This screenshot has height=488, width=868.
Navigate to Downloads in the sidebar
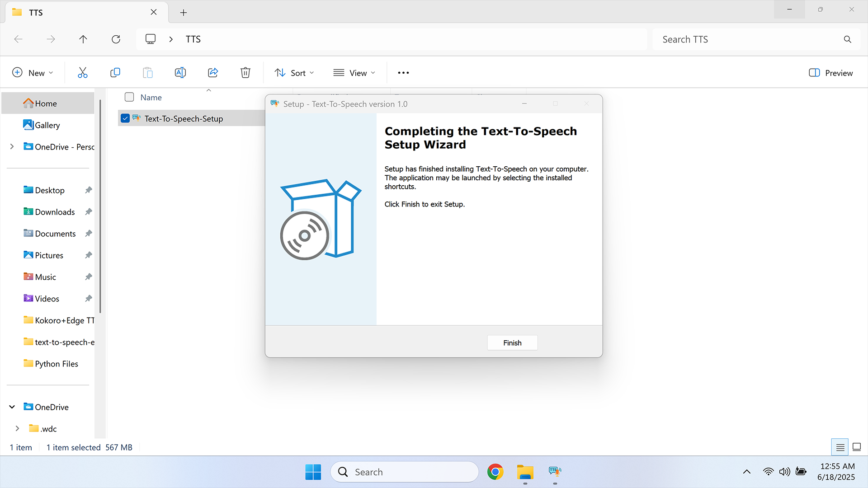tap(54, 211)
